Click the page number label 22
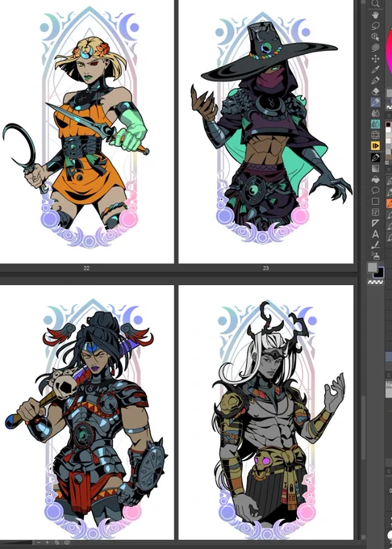 (87, 268)
